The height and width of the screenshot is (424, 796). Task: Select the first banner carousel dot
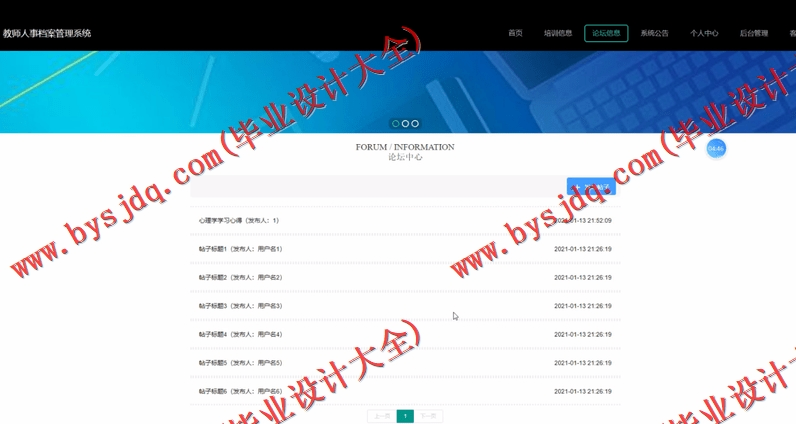(395, 123)
